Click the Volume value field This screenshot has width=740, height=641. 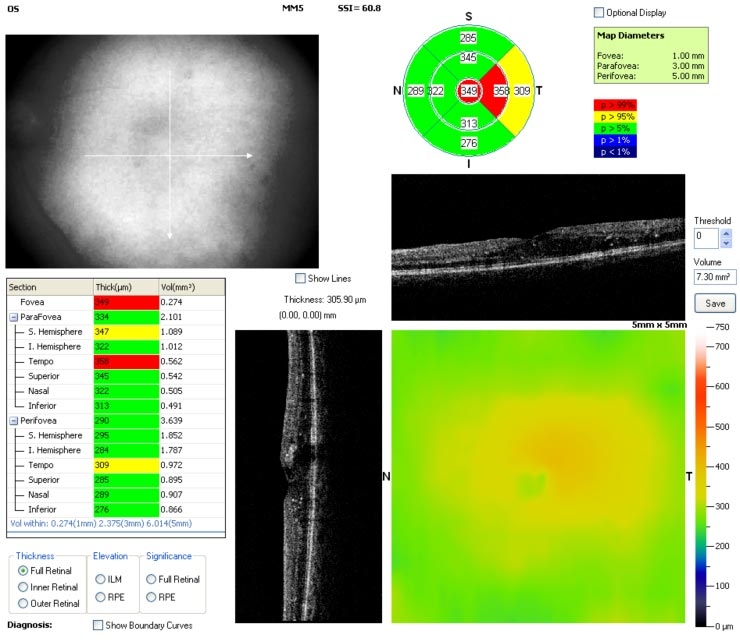point(715,275)
